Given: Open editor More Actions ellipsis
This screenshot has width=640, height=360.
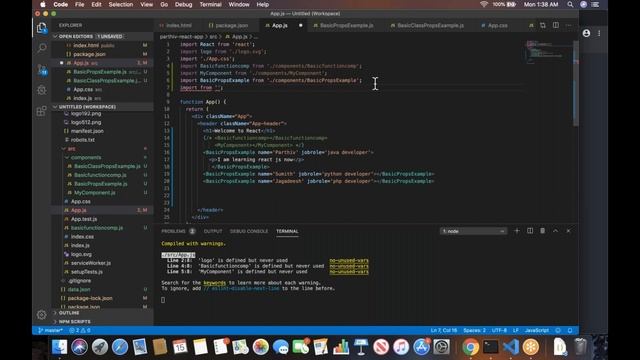Looking at the screenshot, I should 569,25.
